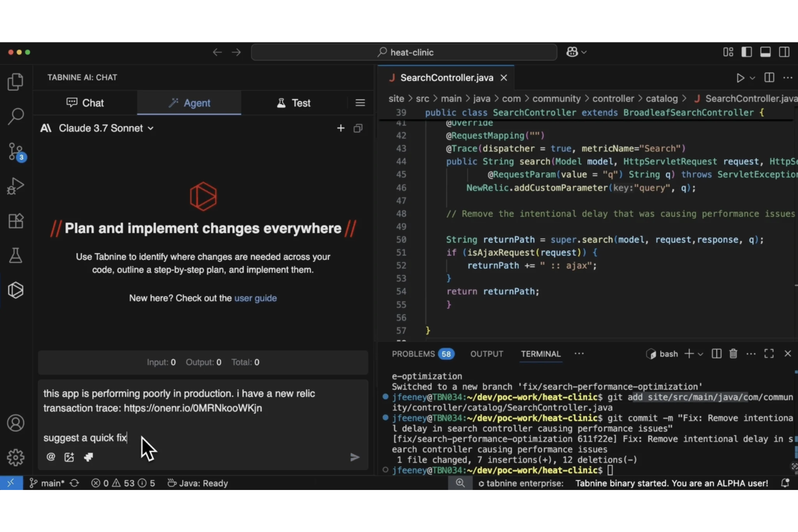The width and height of the screenshot is (798, 532).
Task: Split the terminal panel
Action: pyautogui.click(x=717, y=354)
